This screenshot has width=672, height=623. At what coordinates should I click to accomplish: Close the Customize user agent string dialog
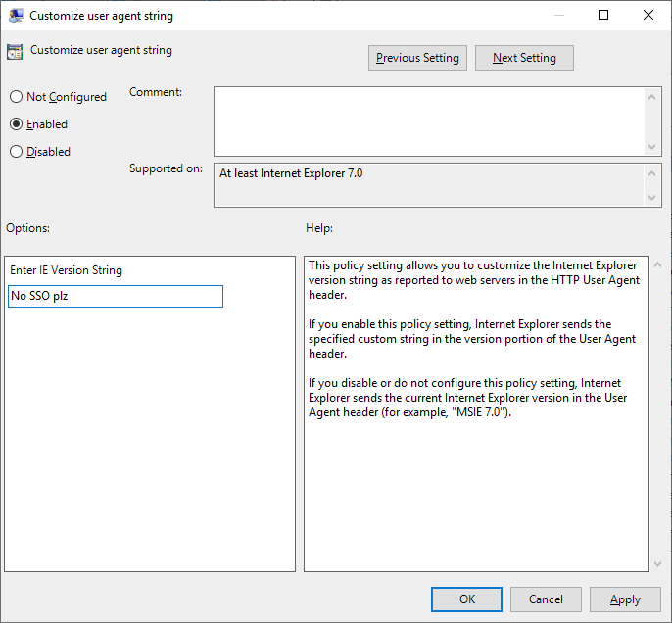coord(648,15)
